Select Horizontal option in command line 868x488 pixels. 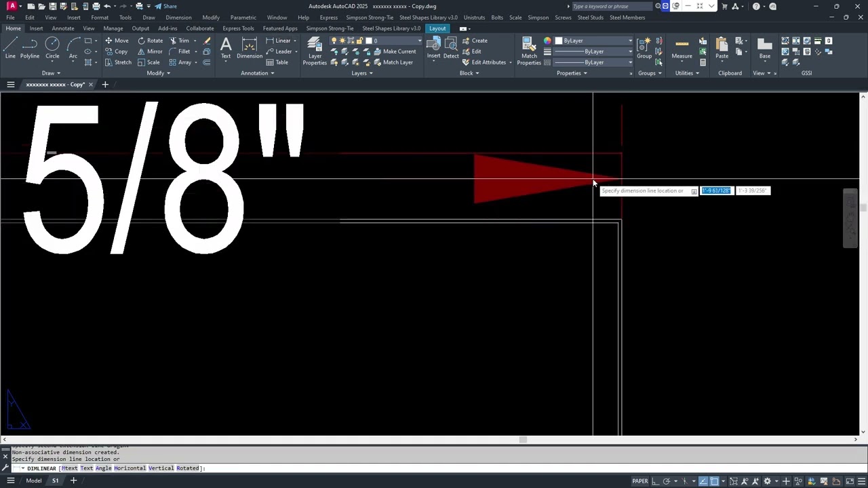[x=130, y=468]
